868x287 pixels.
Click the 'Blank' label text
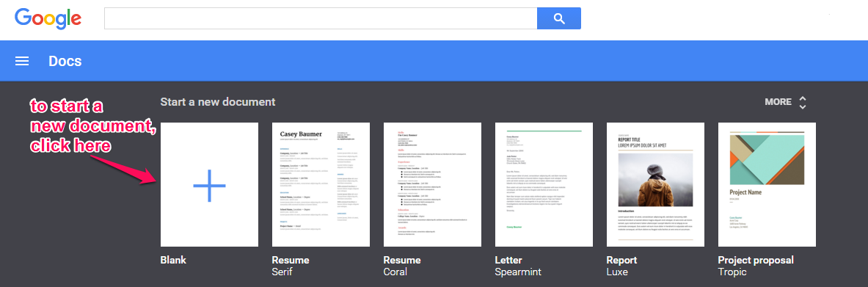173,260
